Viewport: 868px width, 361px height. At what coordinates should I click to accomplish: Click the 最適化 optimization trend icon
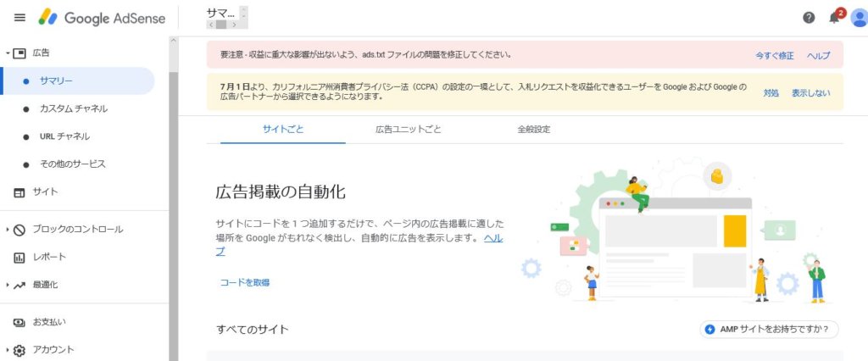[x=19, y=285]
